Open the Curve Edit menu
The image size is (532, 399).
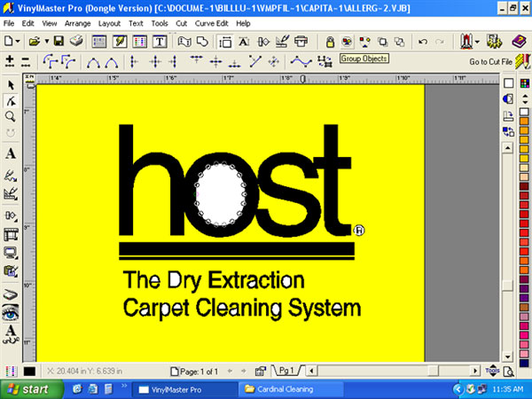211,23
